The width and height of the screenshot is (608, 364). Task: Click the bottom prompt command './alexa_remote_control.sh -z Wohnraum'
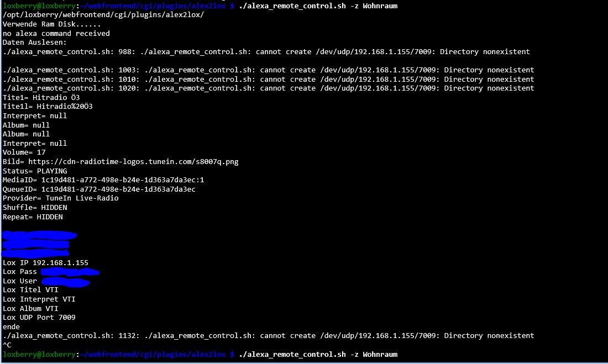click(318, 354)
